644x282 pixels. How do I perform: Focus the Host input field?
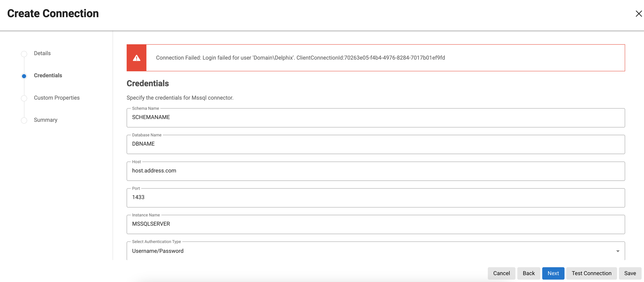pos(375,171)
